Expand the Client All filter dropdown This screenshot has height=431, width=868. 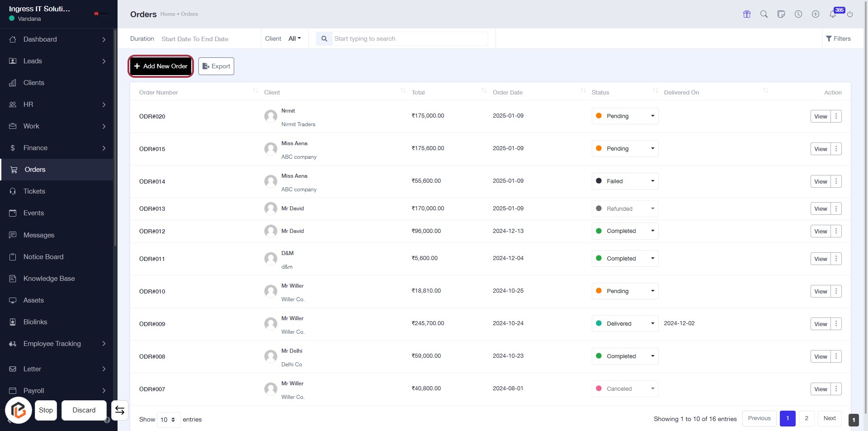click(294, 38)
